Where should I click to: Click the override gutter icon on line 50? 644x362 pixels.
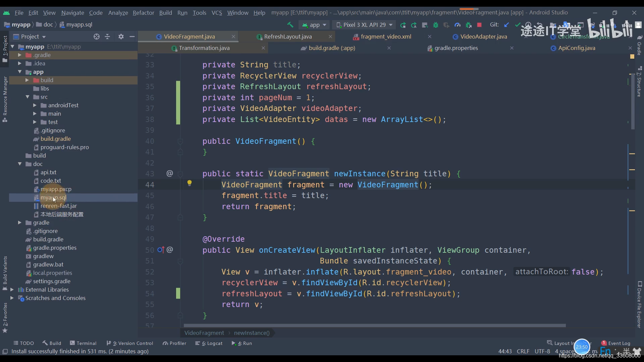[x=161, y=250]
